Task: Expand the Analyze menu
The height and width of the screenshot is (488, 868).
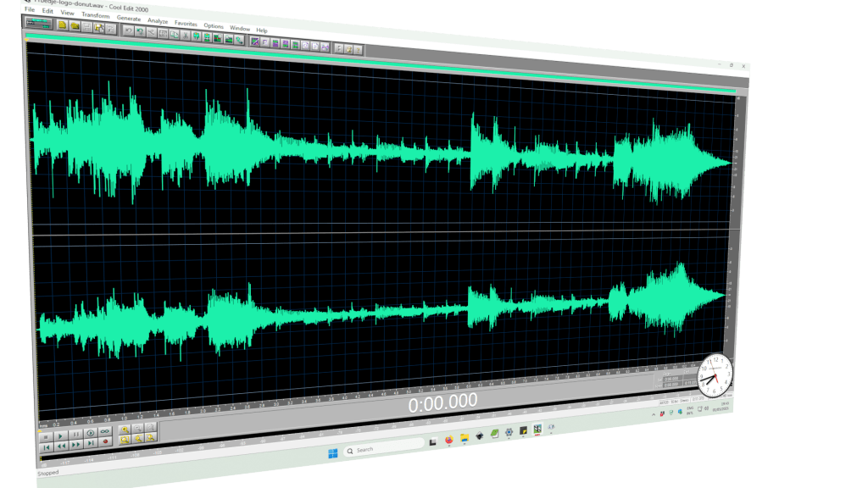Action: click(x=158, y=20)
